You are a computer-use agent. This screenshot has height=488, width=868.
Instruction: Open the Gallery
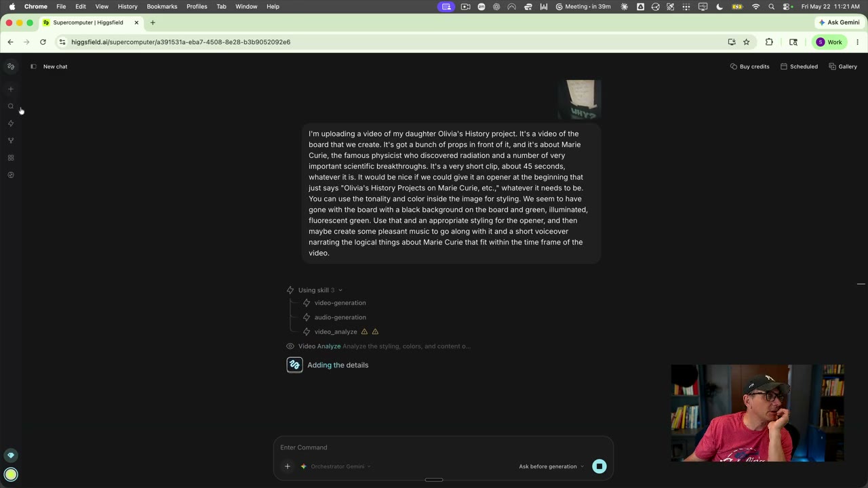pos(843,66)
